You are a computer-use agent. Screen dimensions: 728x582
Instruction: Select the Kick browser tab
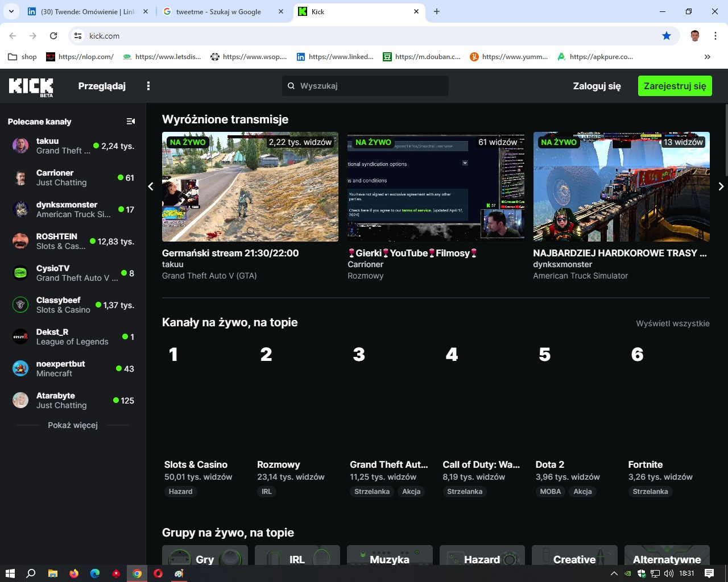click(x=358, y=11)
